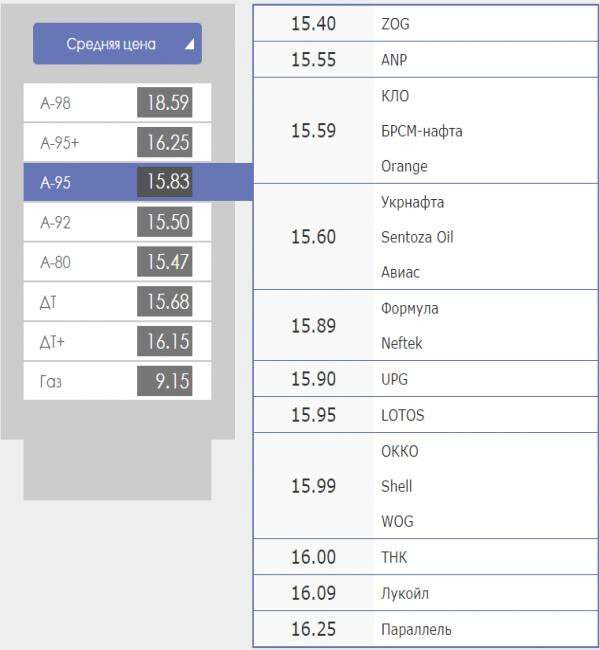The width and height of the screenshot is (600, 650).
Task: Open the Параллель station entry
Action: 416,629
